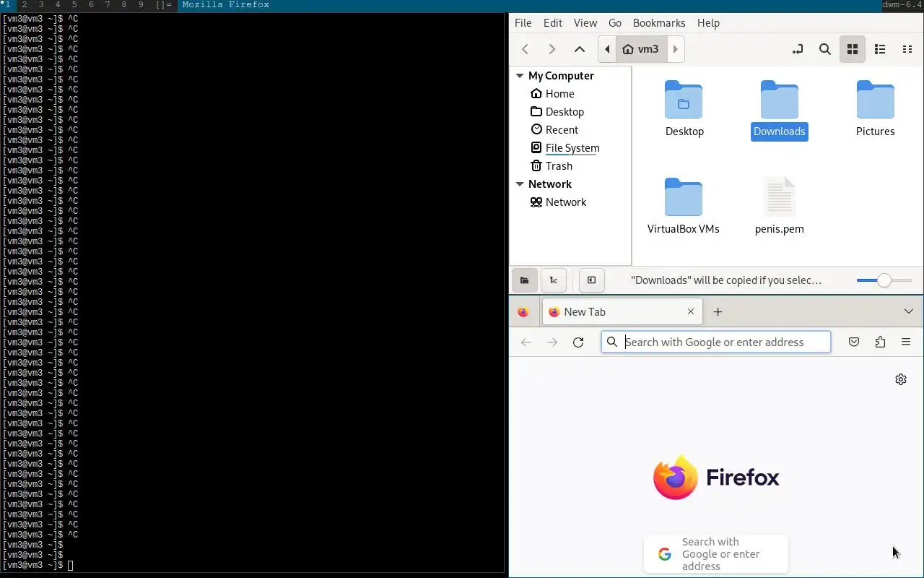
Task: Switch to list view
Action: (x=880, y=49)
